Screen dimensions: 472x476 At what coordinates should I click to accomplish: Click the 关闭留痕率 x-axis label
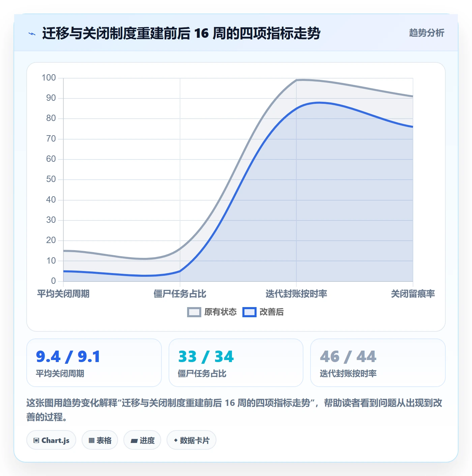[x=413, y=294]
